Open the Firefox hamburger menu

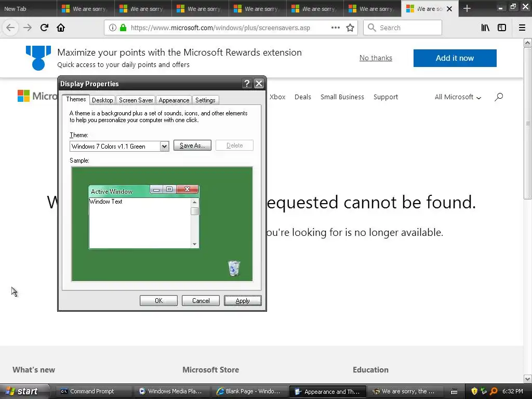pyautogui.click(x=522, y=28)
